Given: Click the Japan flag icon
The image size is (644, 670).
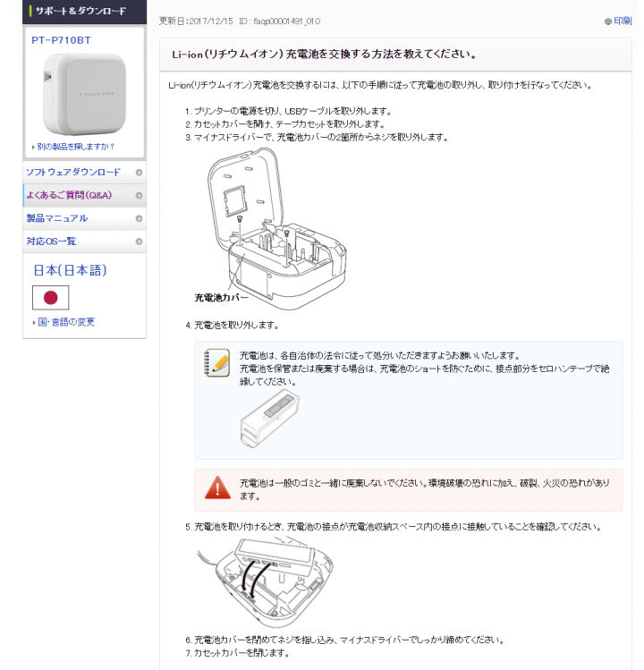Looking at the screenshot, I should click(50, 297).
